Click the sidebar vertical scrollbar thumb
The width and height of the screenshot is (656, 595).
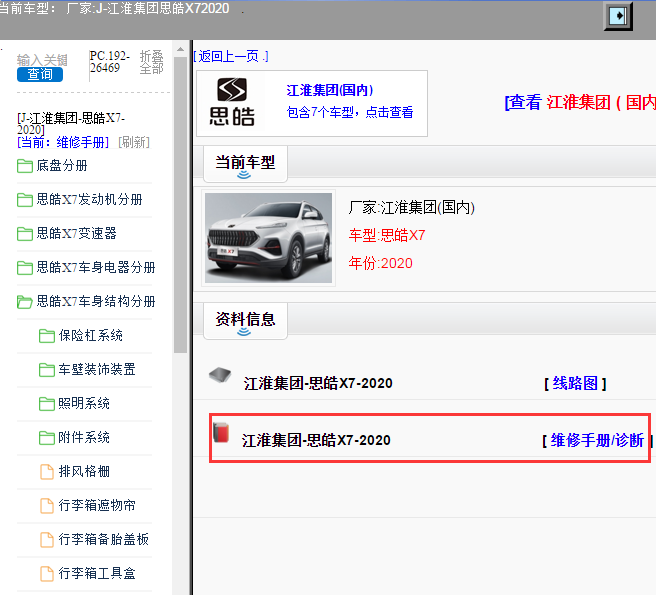click(180, 205)
